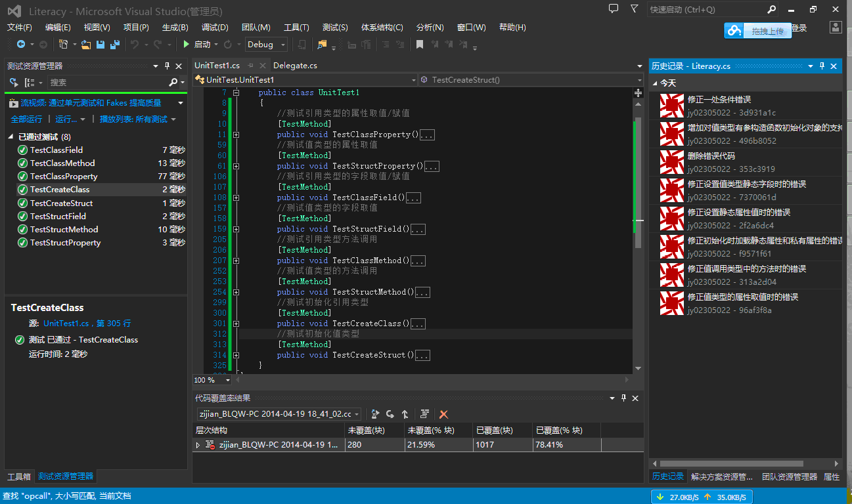Click the open file folder icon
This screenshot has height=504, width=852.
tap(86, 45)
